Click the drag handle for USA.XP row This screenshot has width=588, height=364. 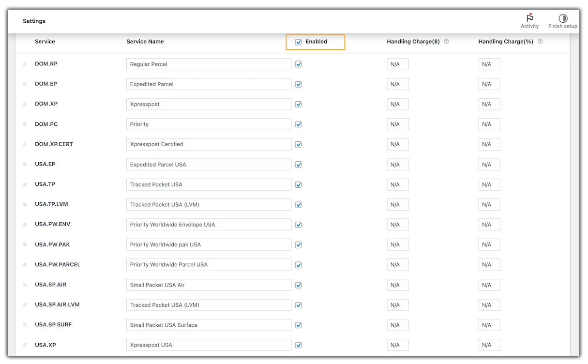pyautogui.click(x=25, y=345)
